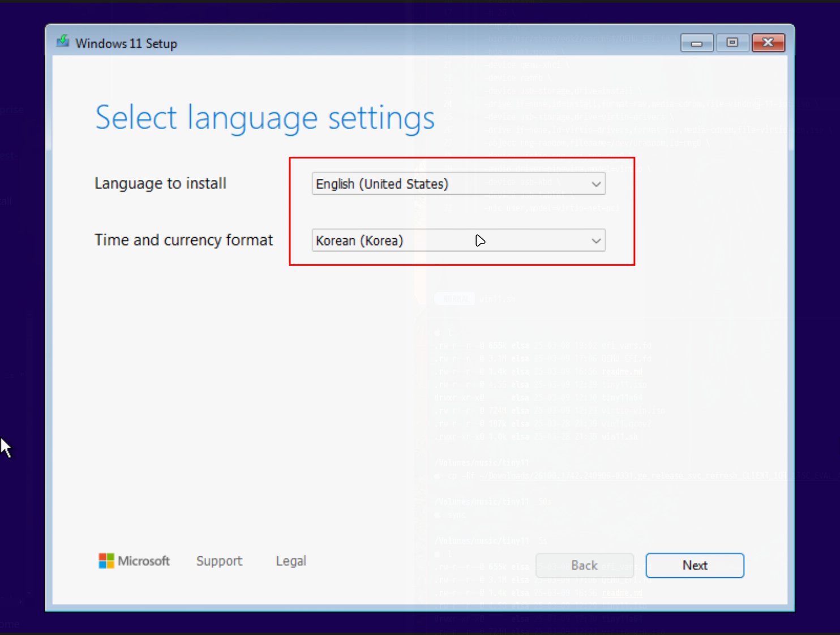840x635 pixels.
Task: Click the Next button
Action: [x=695, y=565]
